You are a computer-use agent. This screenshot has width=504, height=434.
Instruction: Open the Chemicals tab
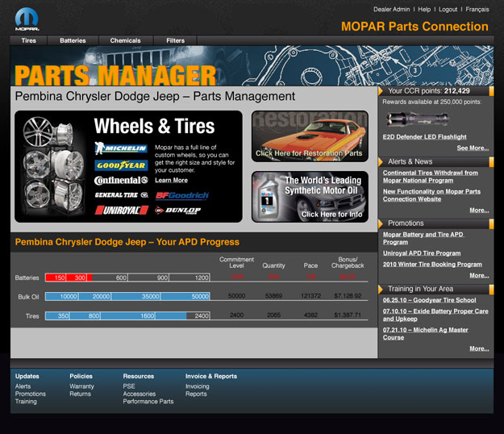(x=125, y=40)
